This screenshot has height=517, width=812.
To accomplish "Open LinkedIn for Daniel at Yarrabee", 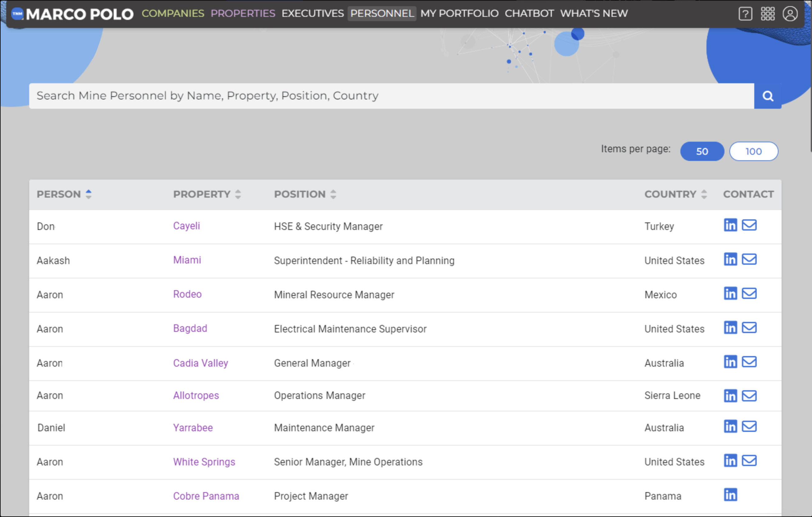I will click(730, 427).
